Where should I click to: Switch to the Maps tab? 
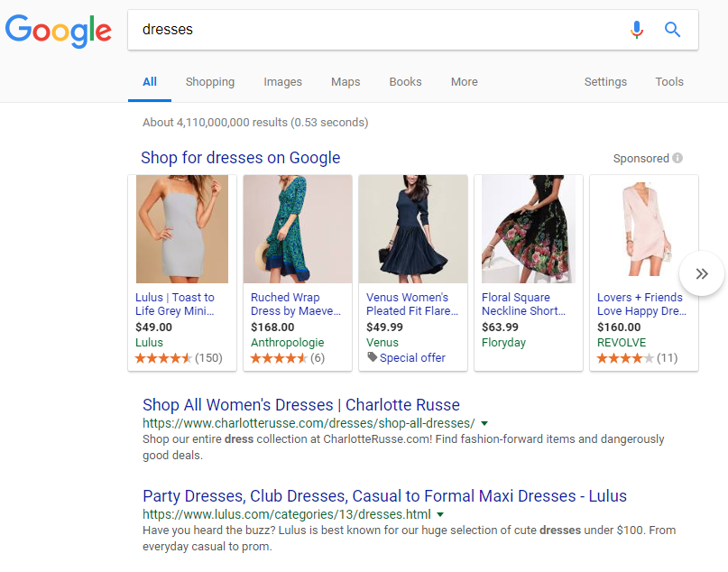click(x=346, y=82)
